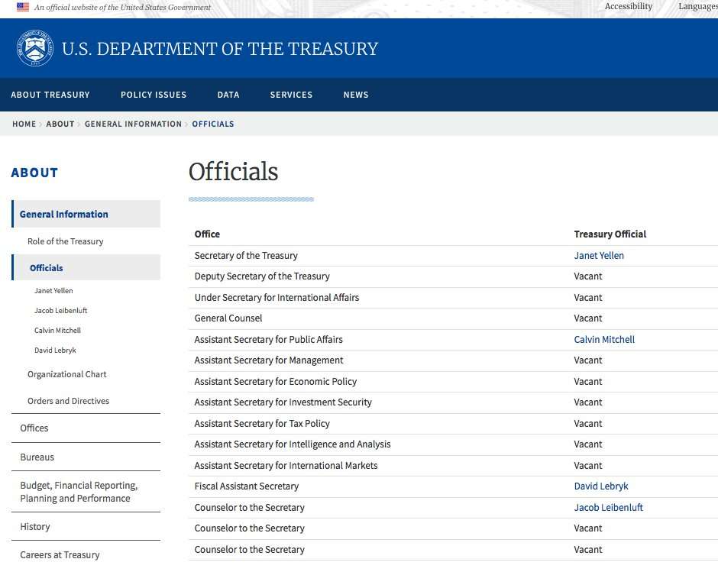Go to General Information in the breadcrumb

coord(133,124)
